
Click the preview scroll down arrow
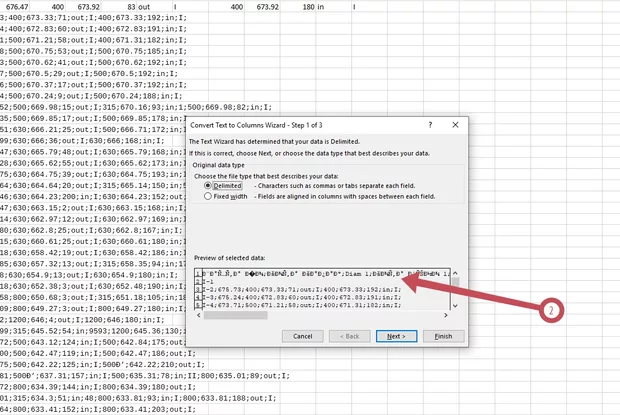pyautogui.click(x=455, y=306)
